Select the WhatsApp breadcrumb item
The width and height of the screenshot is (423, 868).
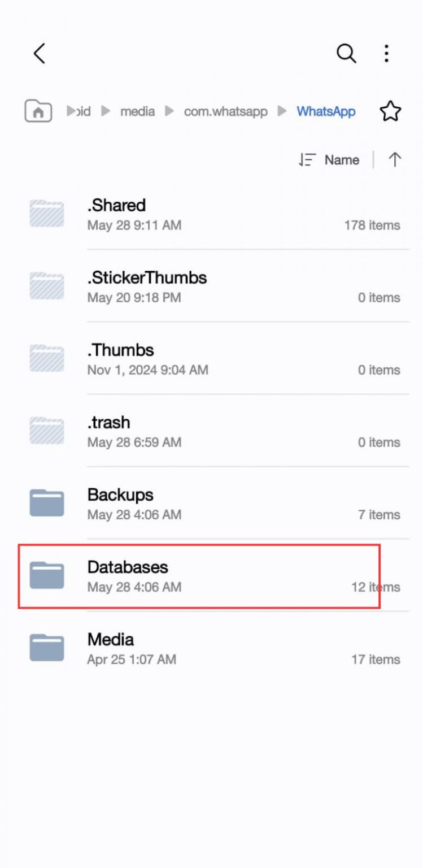(326, 111)
